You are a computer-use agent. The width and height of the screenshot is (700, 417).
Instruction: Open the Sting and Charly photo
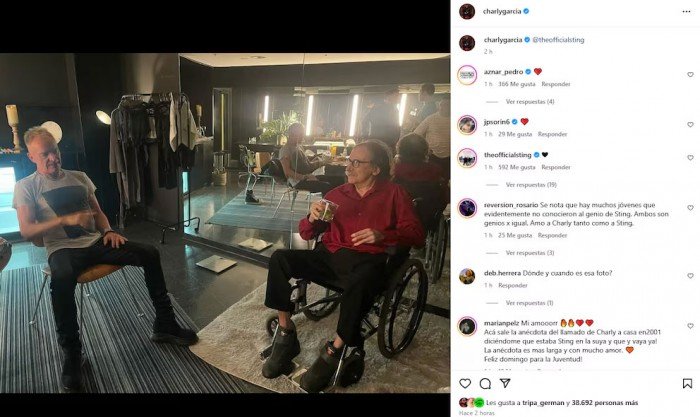coord(225,223)
